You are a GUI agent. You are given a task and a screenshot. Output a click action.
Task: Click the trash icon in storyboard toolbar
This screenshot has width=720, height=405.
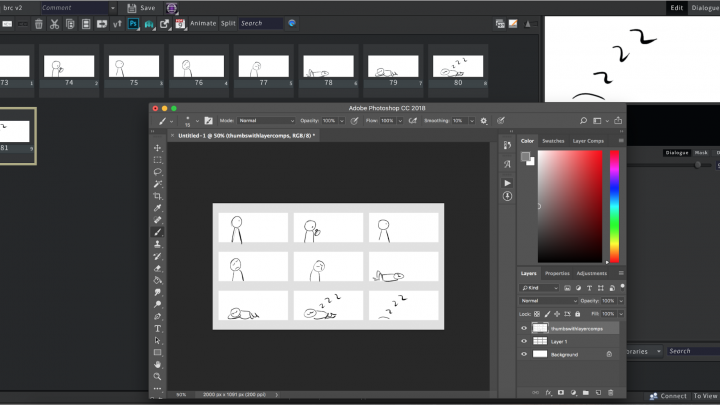tap(39, 23)
